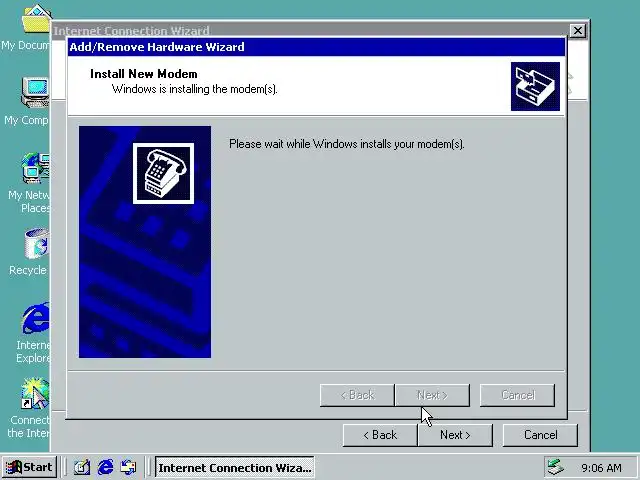Click disabled Back button in Hardware Wizard
Viewport: 640px width, 480px height.
point(357,395)
